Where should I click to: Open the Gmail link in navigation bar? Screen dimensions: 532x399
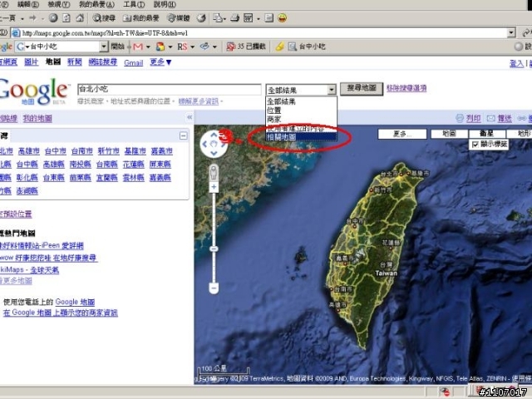click(133, 62)
